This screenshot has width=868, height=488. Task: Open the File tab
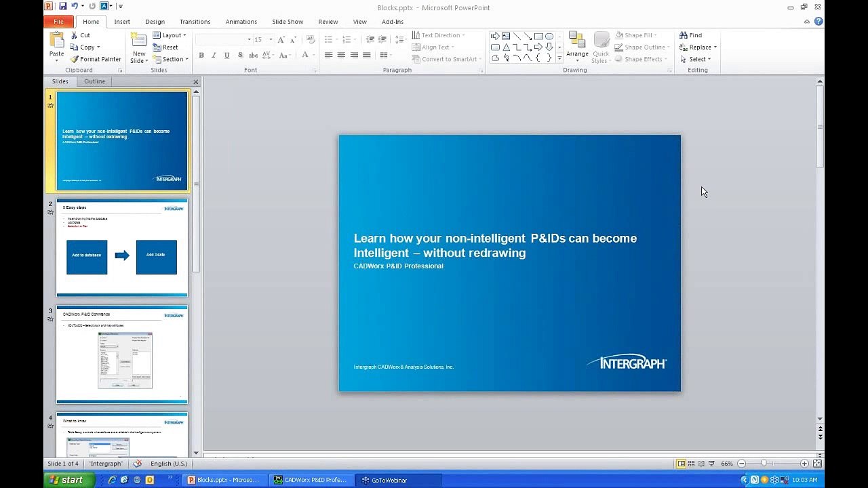click(59, 22)
